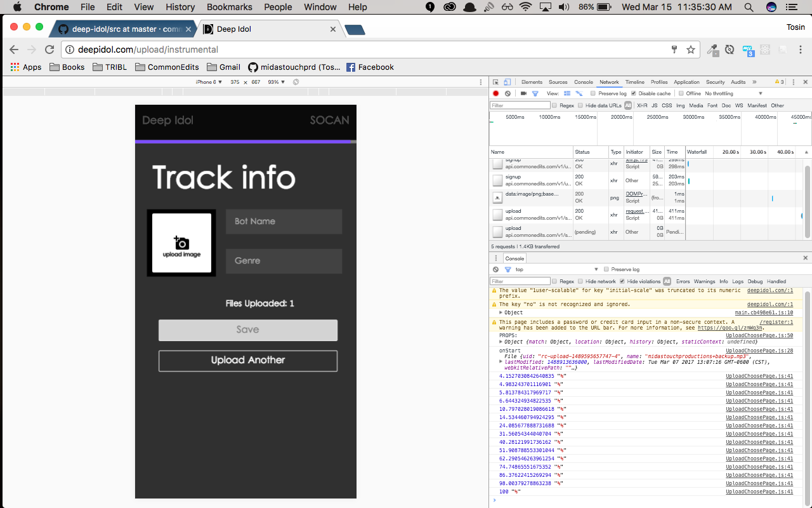
Task: Switch to the Timeline tab
Action: (635, 82)
